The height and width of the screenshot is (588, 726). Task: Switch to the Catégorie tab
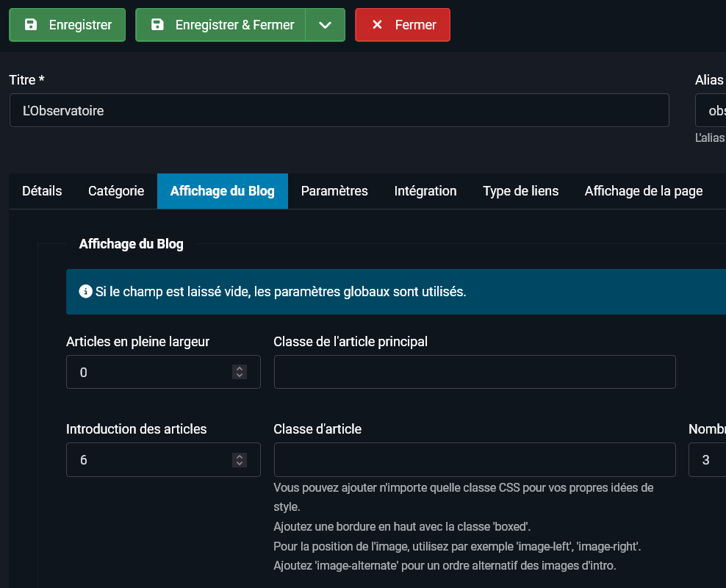coord(116,191)
